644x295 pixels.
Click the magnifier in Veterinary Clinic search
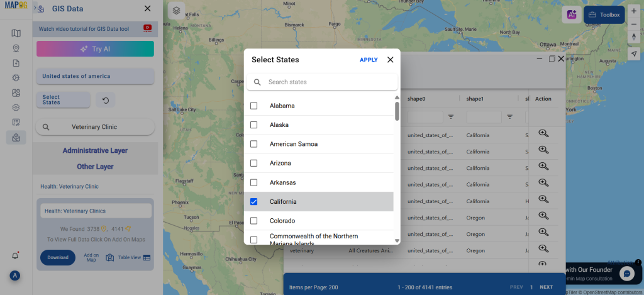click(x=46, y=127)
